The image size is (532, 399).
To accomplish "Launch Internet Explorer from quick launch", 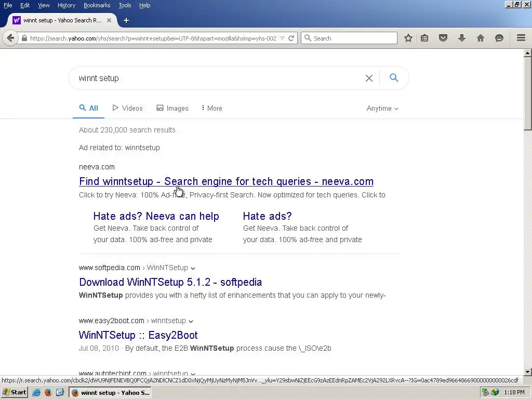I will pyautogui.click(x=36, y=393).
